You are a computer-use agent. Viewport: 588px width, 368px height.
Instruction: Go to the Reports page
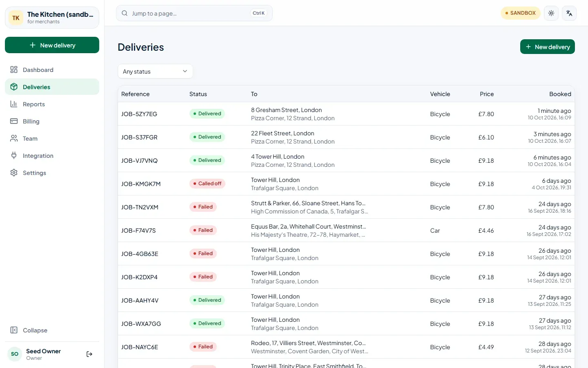click(52, 104)
